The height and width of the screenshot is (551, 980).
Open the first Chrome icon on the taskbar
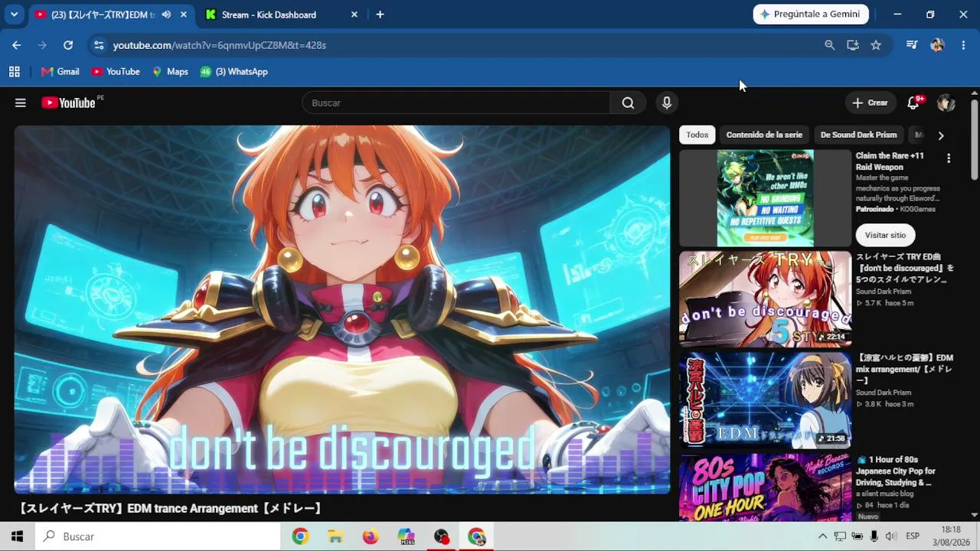[300, 536]
